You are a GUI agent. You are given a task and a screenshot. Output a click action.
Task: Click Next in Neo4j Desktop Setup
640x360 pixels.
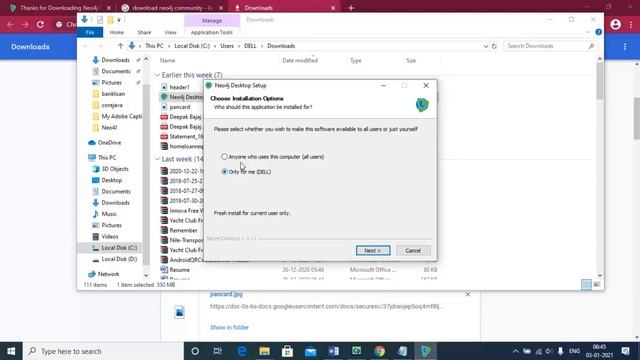[373, 250]
